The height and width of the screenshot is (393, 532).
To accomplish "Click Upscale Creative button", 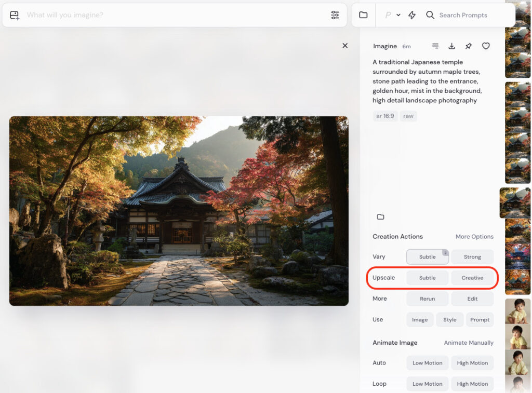I will [472, 278].
